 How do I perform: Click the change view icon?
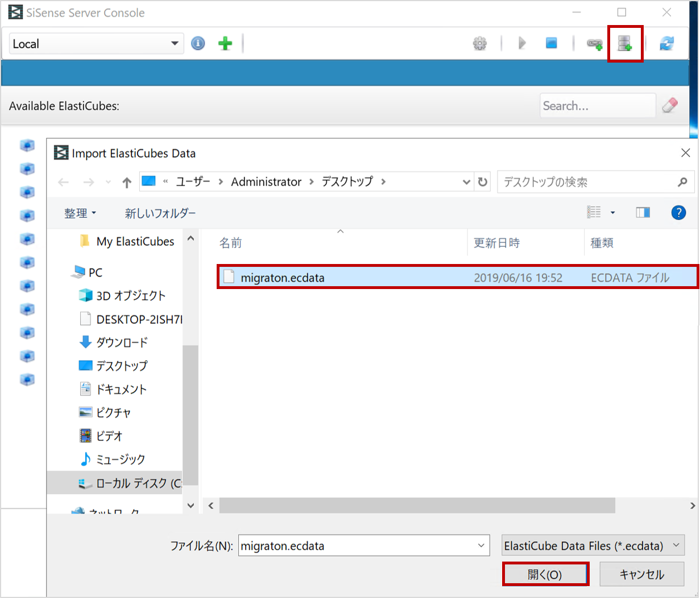click(x=594, y=212)
